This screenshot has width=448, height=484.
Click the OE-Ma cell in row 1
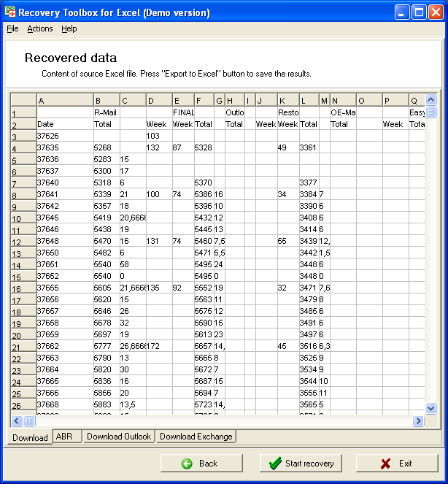(343, 112)
